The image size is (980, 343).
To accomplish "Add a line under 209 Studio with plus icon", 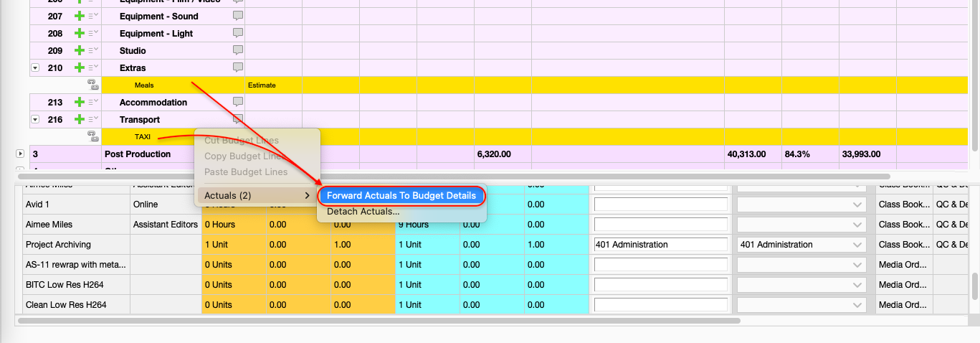I will [x=80, y=50].
